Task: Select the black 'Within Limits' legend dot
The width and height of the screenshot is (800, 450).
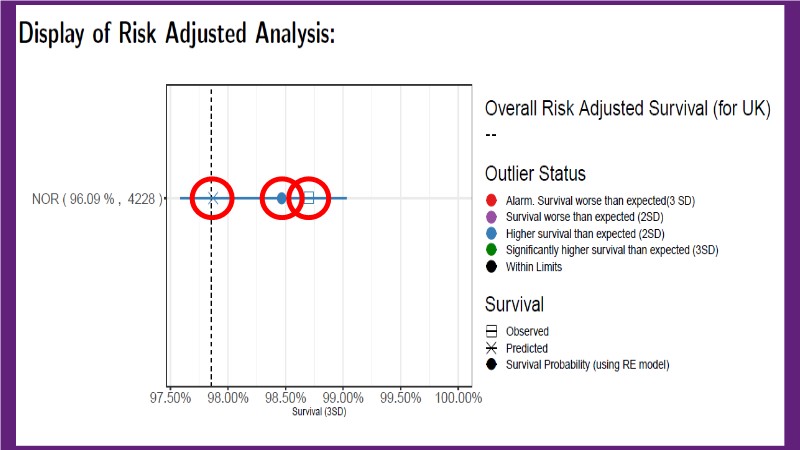Action: 491,267
